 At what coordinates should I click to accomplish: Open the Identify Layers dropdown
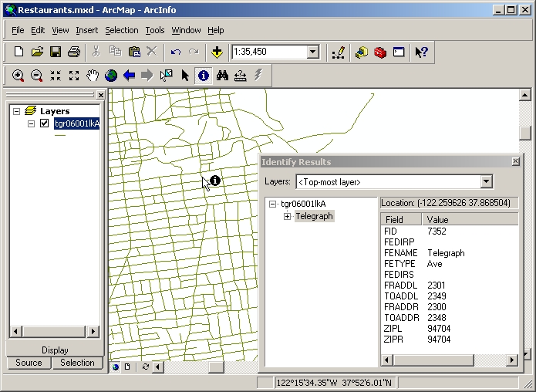coord(486,182)
